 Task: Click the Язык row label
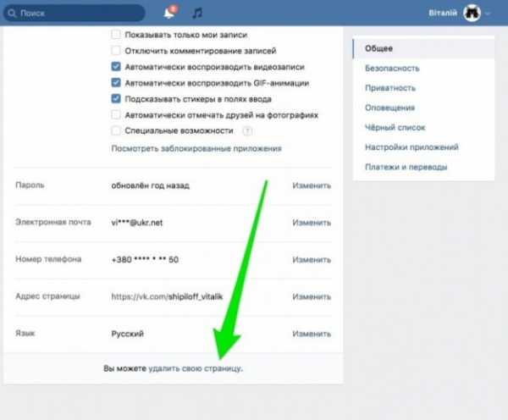[x=25, y=333]
